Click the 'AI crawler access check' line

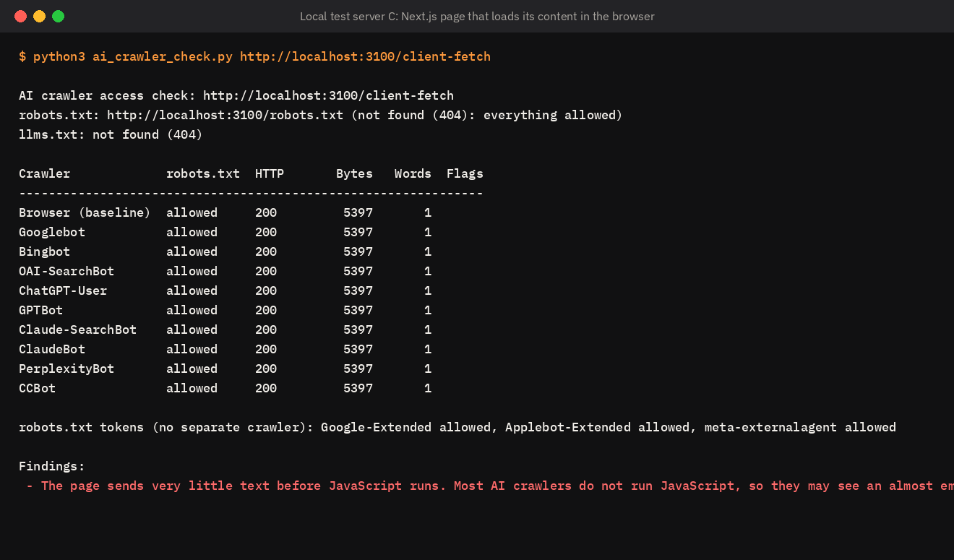pyautogui.click(x=236, y=95)
